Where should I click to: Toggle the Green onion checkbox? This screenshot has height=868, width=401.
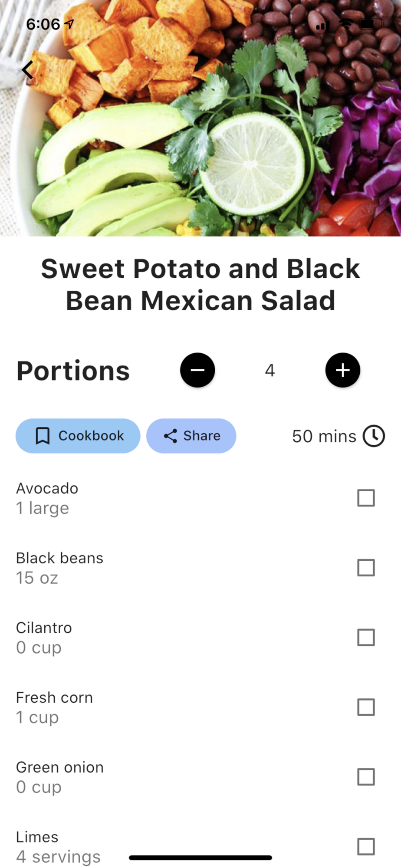point(366,777)
